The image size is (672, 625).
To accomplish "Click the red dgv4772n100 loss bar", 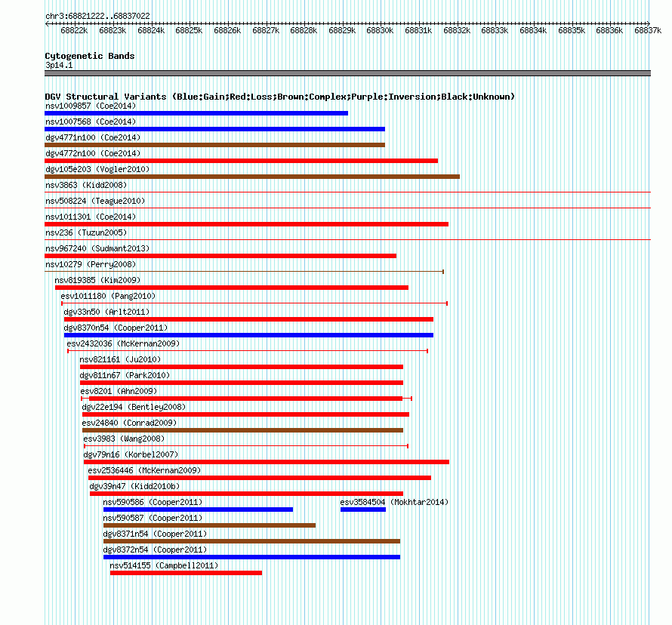I will click(x=242, y=161).
